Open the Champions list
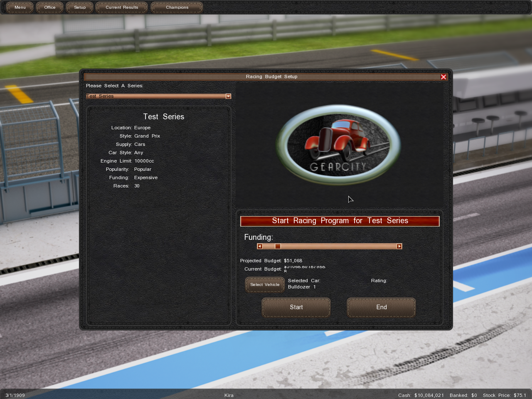 177,7
